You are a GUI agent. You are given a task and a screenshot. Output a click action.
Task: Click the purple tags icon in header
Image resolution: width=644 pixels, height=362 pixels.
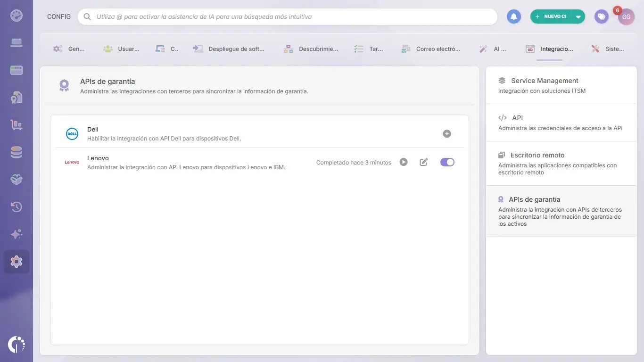pyautogui.click(x=601, y=16)
